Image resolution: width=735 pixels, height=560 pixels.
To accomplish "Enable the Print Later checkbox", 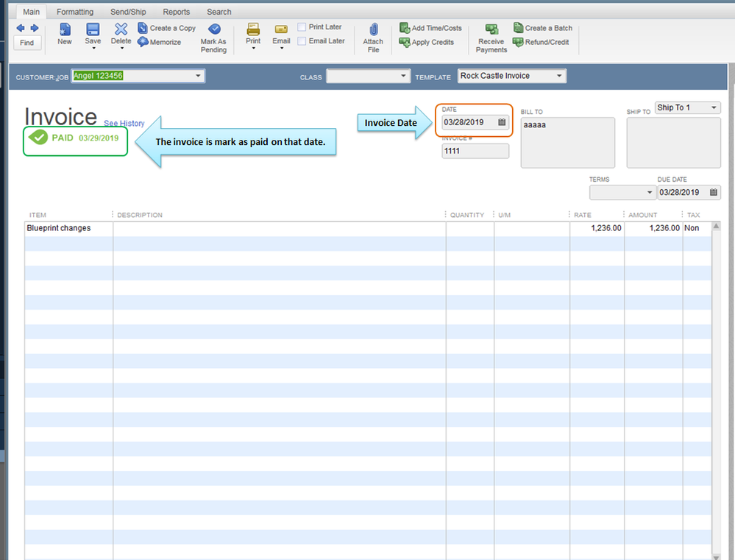I will click(302, 27).
